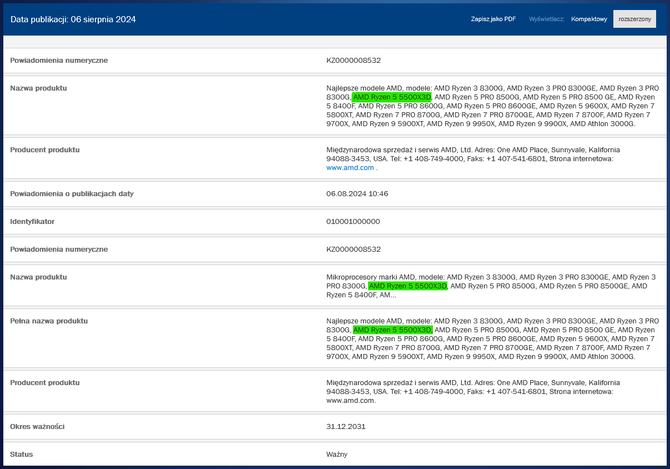Select the validity date 31.12.2031
The width and height of the screenshot is (670, 469).
pos(346,426)
